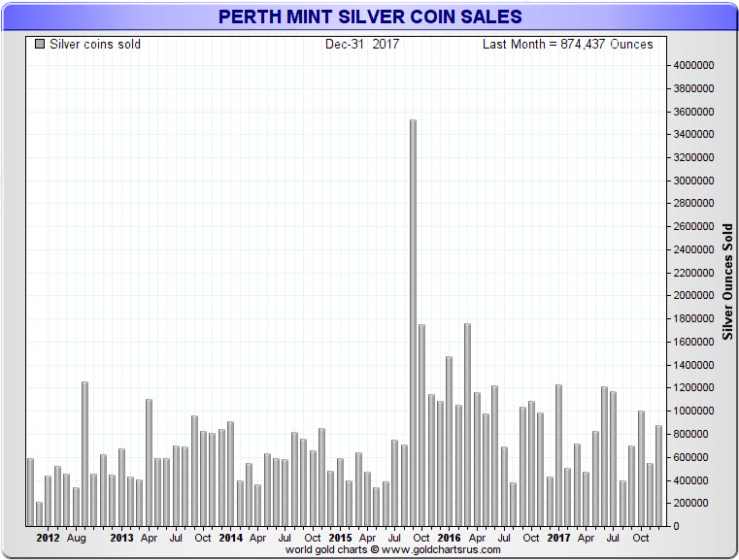Screen dimensions: 739x560
Task: Click the x-axis label Aug
Action: pyautogui.click(x=77, y=538)
